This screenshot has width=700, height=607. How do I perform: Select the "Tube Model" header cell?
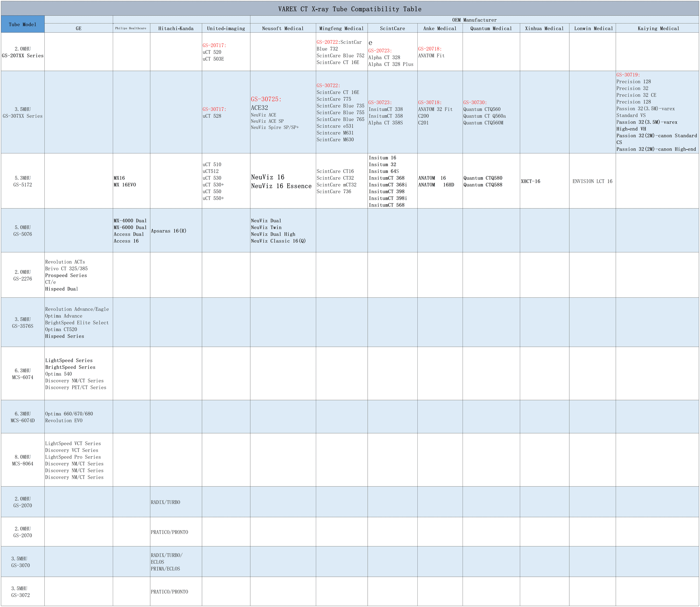pyautogui.click(x=22, y=24)
